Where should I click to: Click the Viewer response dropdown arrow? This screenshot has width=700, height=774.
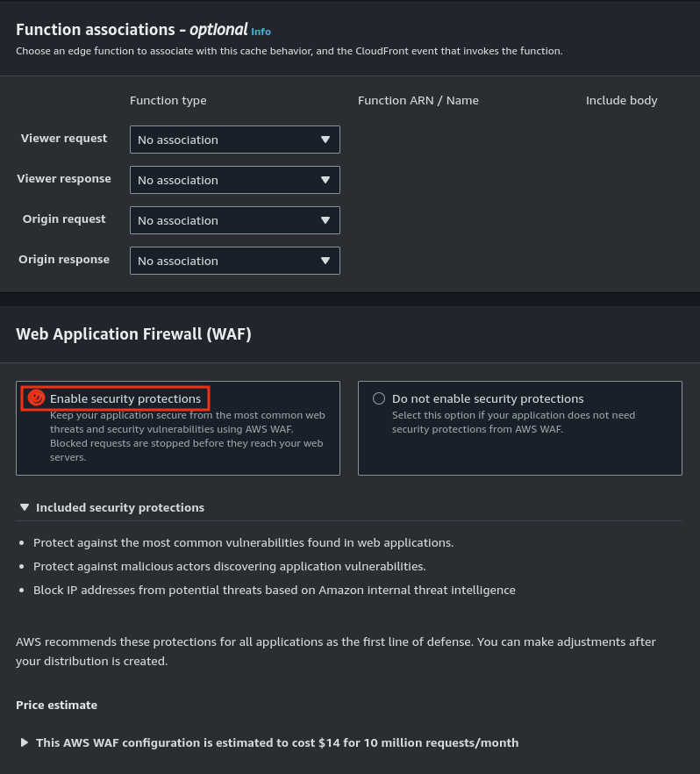(325, 180)
